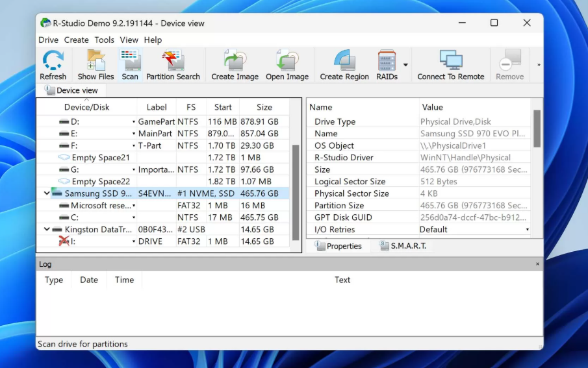Image resolution: width=588 pixels, height=368 pixels.
Task: Click the Size column header
Action: 264,107
